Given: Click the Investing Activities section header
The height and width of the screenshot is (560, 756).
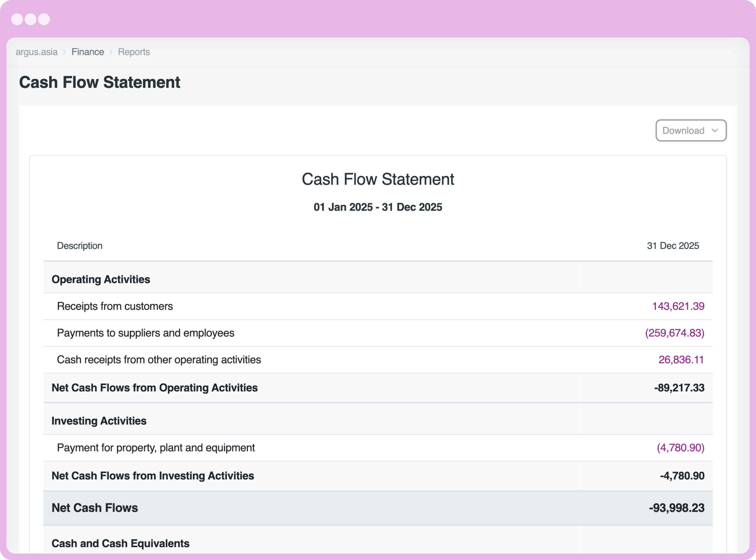Looking at the screenshot, I should click(x=99, y=421).
